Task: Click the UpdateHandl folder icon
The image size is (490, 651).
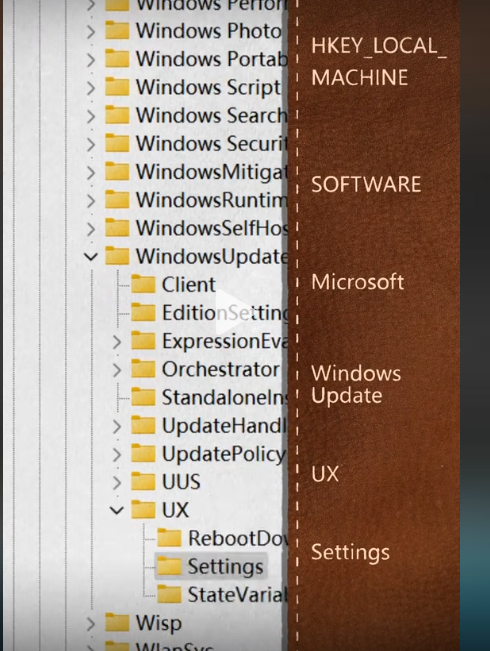Action: pyautogui.click(x=143, y=426)
